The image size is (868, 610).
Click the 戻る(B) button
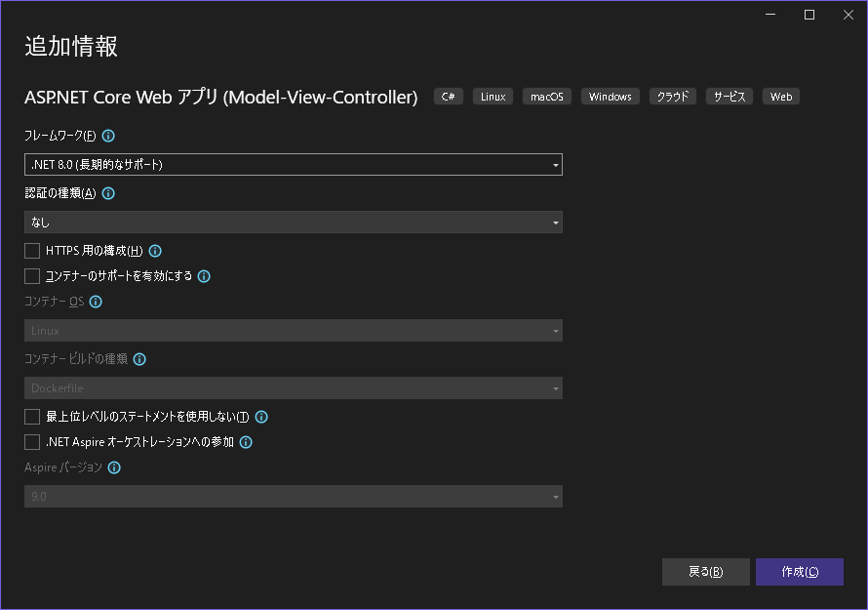[706, 572]
